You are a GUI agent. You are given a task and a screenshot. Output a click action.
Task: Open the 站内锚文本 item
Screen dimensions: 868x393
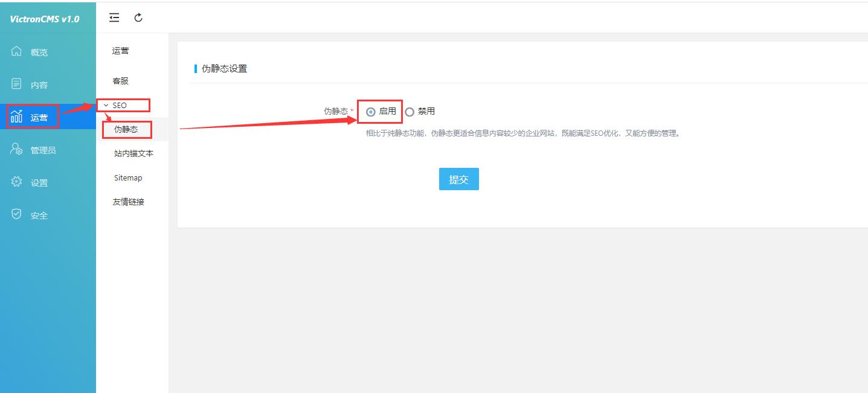(x=132, y=153)
